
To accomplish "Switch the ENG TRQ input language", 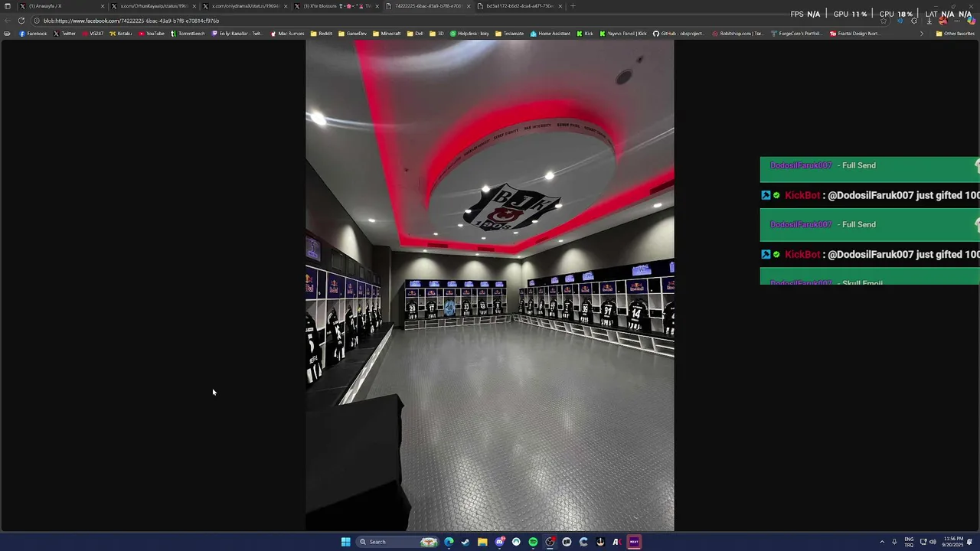I will point(909,542).
